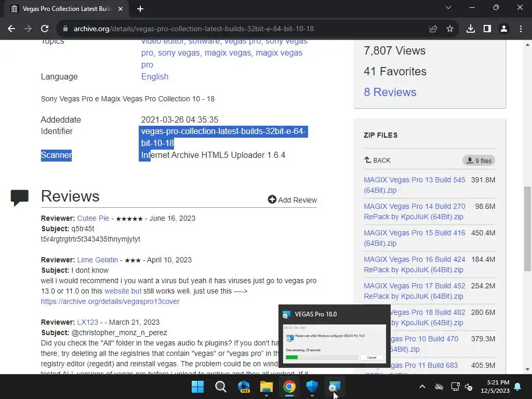Click the Reviews speech bubble icon
Image resolution: width=532 pixels, height=399 pixels.
click(x=20, y=198)
